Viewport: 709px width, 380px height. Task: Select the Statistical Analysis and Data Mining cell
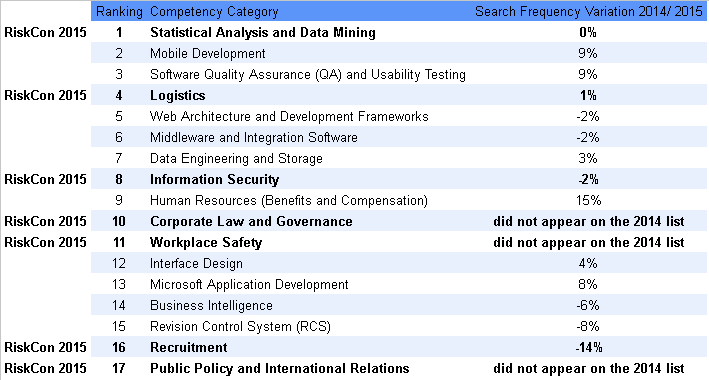coord(263,33)
